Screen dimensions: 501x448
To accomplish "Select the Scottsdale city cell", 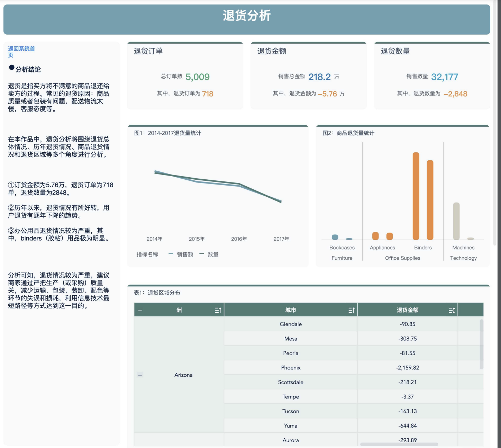I will (291, 382).
